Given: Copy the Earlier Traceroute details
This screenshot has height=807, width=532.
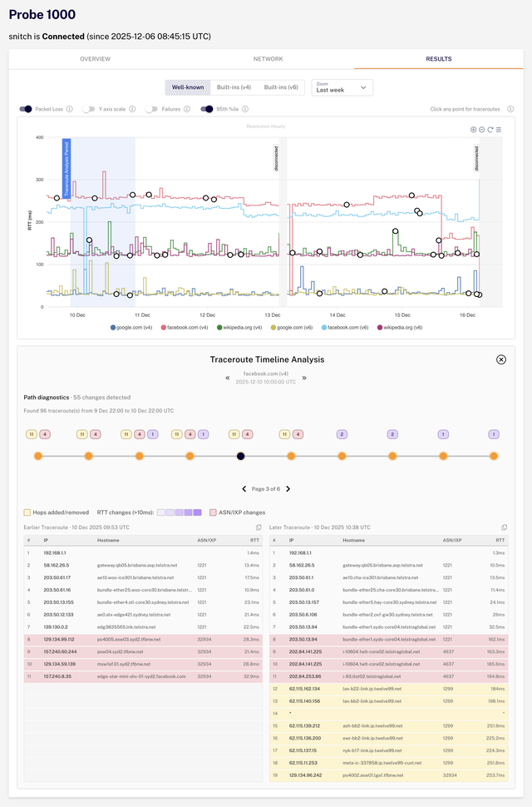Looking at the screenshot, I should coord(258,527).
